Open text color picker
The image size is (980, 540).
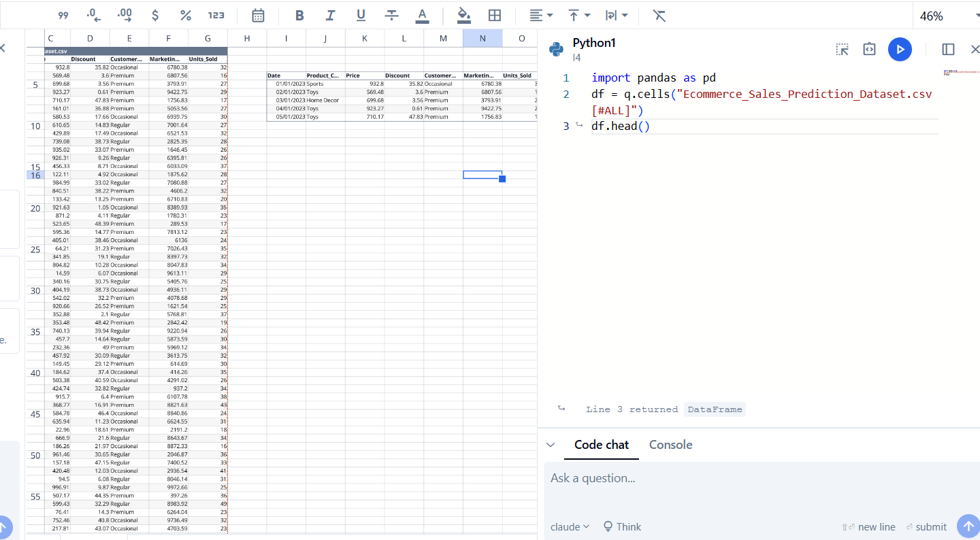(x=422, y=15)
